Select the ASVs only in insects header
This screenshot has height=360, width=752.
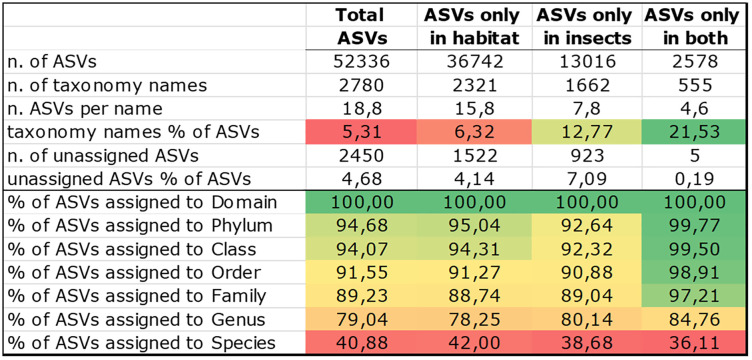pos(587,26)
